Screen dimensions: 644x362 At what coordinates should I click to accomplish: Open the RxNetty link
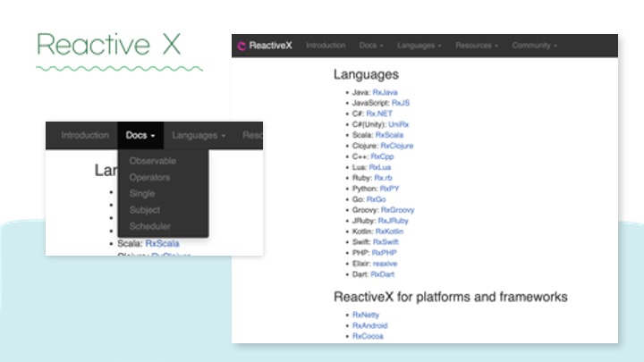click(366, 315)
